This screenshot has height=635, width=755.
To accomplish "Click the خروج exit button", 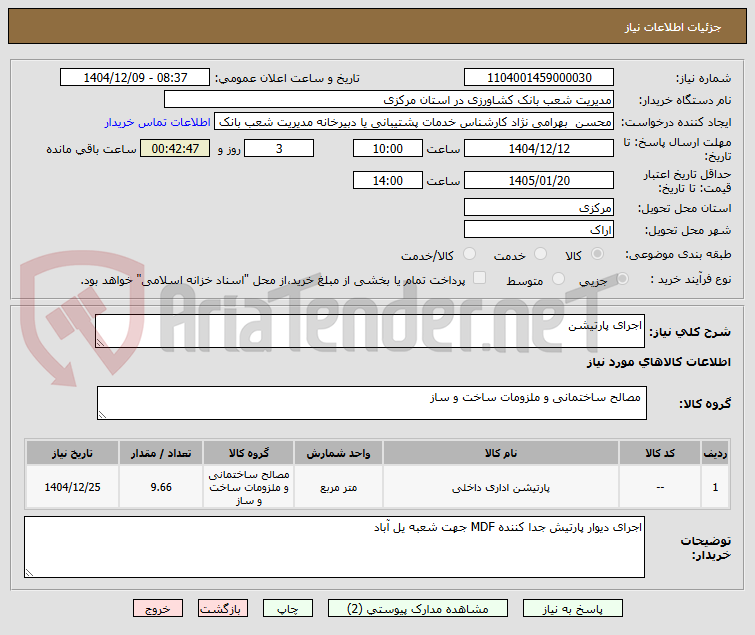I will (x=158, y=608).
